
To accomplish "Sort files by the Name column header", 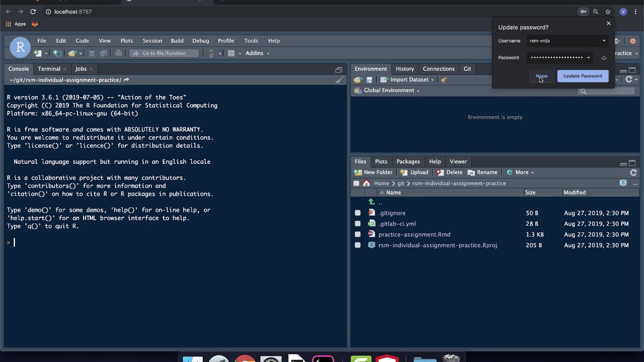I will [393, 193].
